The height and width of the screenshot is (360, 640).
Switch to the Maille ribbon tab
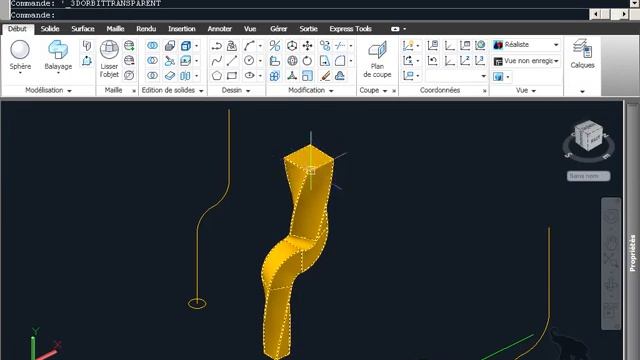[115, 29]
